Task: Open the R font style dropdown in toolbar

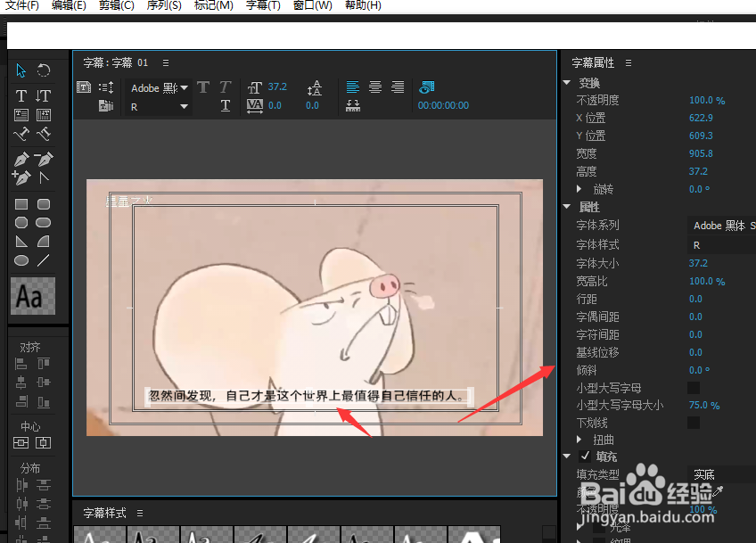Action: pos(160,107)
